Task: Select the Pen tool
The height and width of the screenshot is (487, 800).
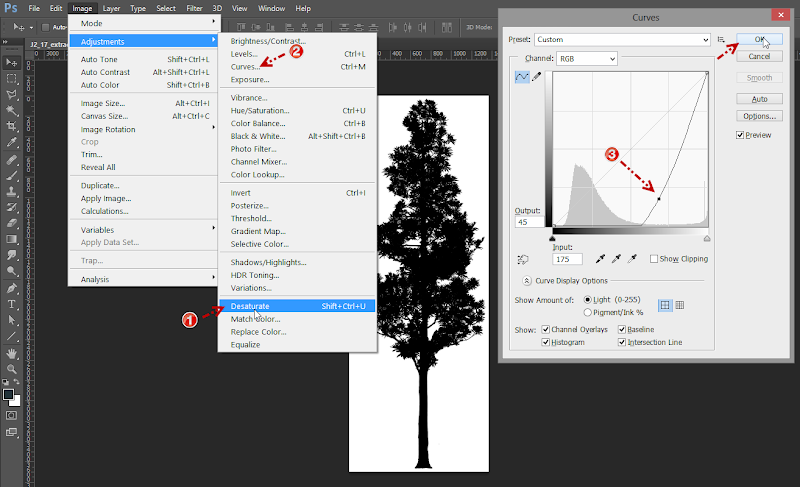Action: 11,289
